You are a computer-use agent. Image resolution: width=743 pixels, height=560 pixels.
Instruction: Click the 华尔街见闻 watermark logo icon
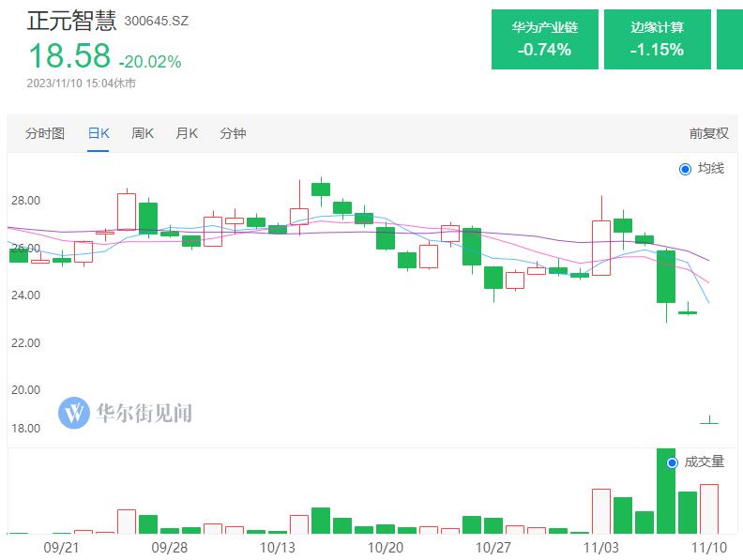tap(74, 413)
